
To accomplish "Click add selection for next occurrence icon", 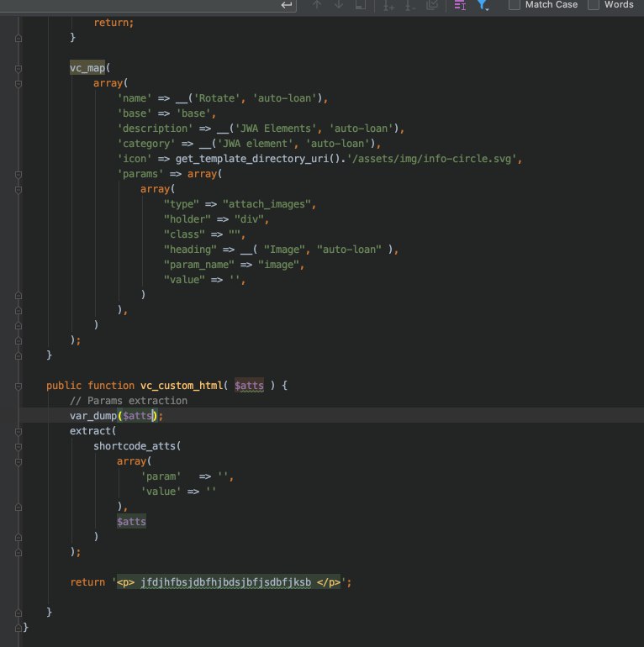I will click(x=388, y=5).
